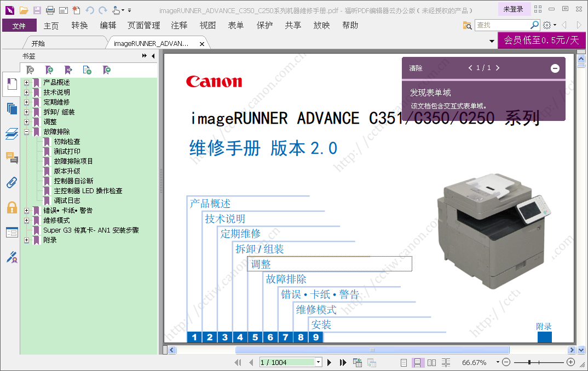Image resolution: width=588 pixels, height=371 pixels.
Task: Click the zoom slider handle
Action: pos(529,362)
